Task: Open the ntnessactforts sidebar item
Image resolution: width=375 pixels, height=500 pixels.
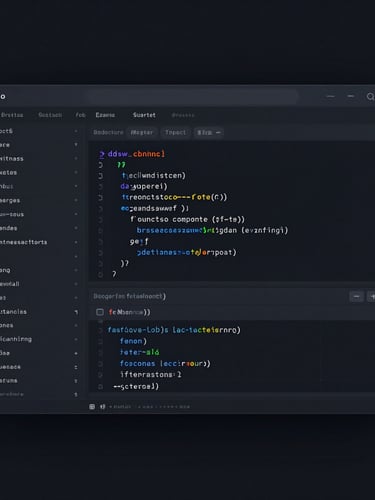Action: 23,242
